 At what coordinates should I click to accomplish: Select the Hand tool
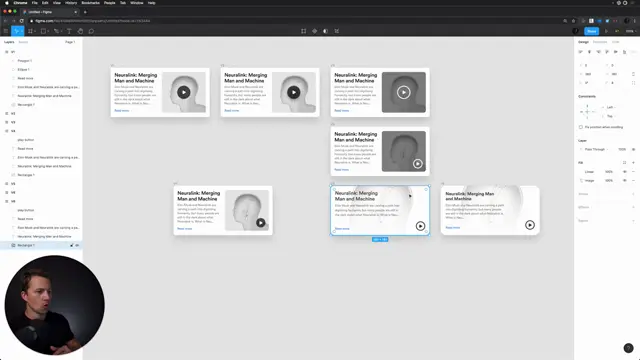click(x=80, y=31)
